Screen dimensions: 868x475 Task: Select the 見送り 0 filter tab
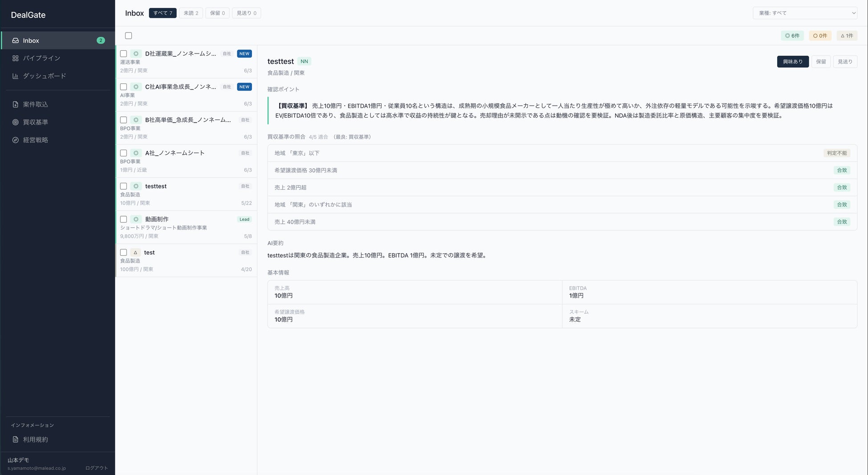246,13
